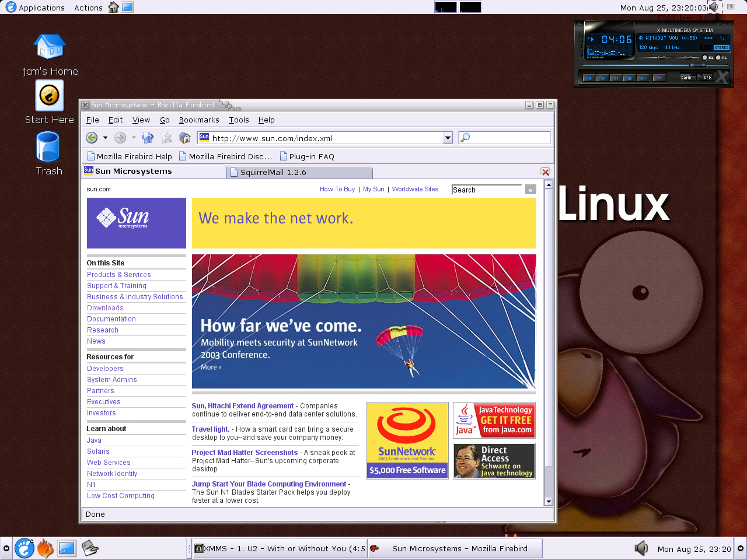Click the SunNetwork $5,000 Free Software banner
The image size is (747, 560).
click(x=407, y=440)
